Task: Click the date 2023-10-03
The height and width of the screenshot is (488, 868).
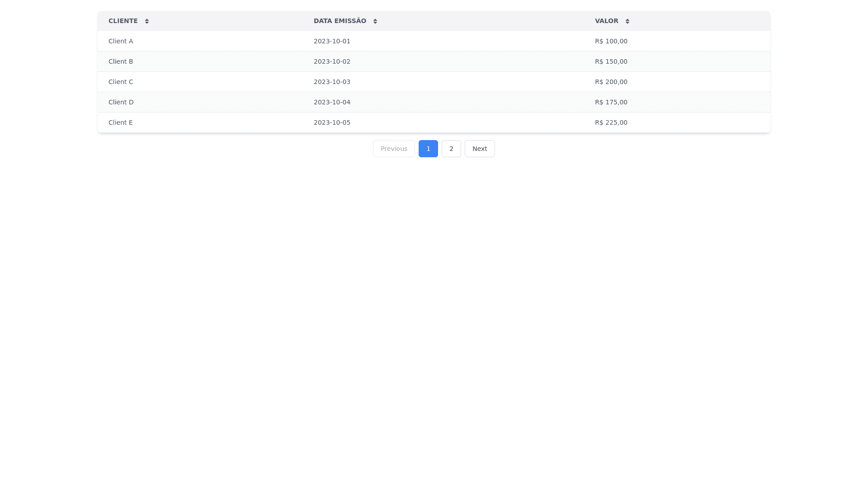Action: click(332, 82)
